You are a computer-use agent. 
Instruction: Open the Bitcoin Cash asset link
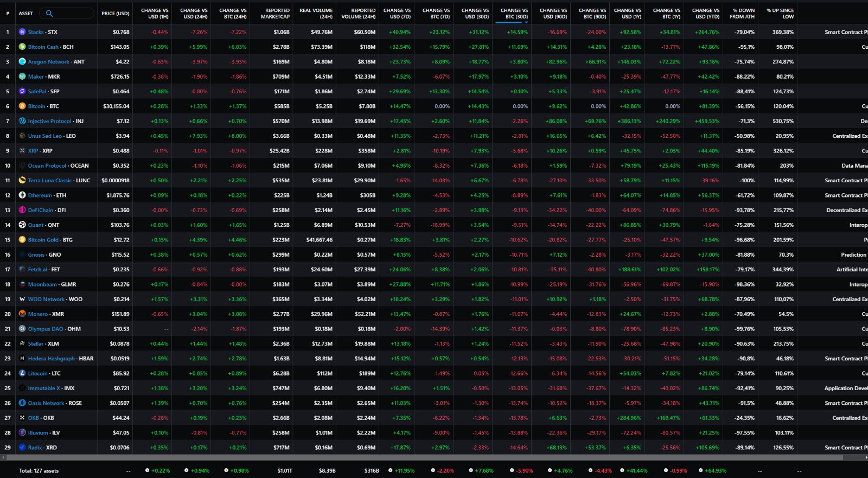43,47
